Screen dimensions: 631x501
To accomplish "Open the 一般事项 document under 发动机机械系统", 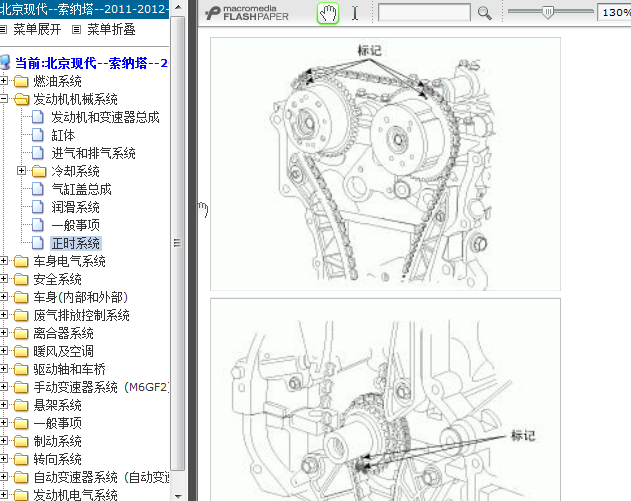I will pos(75,225).
